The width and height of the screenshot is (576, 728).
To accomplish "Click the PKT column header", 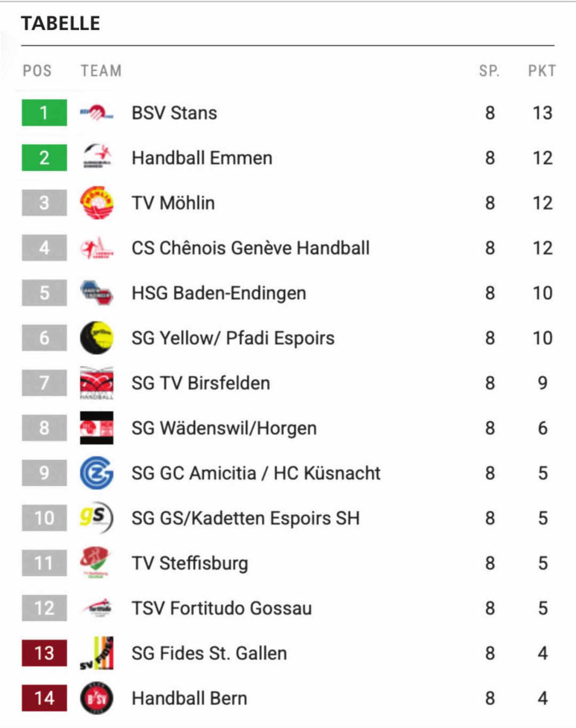I will (542, 71).
